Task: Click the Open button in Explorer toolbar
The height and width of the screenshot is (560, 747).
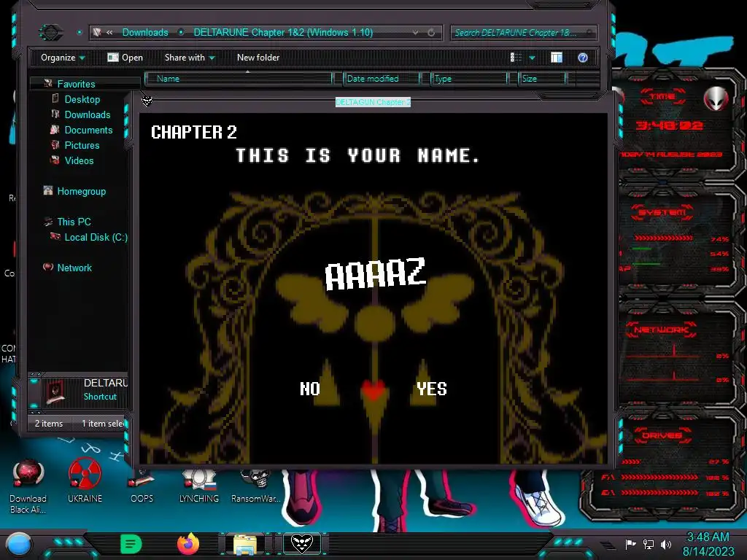Action: (x=125, y=58)
